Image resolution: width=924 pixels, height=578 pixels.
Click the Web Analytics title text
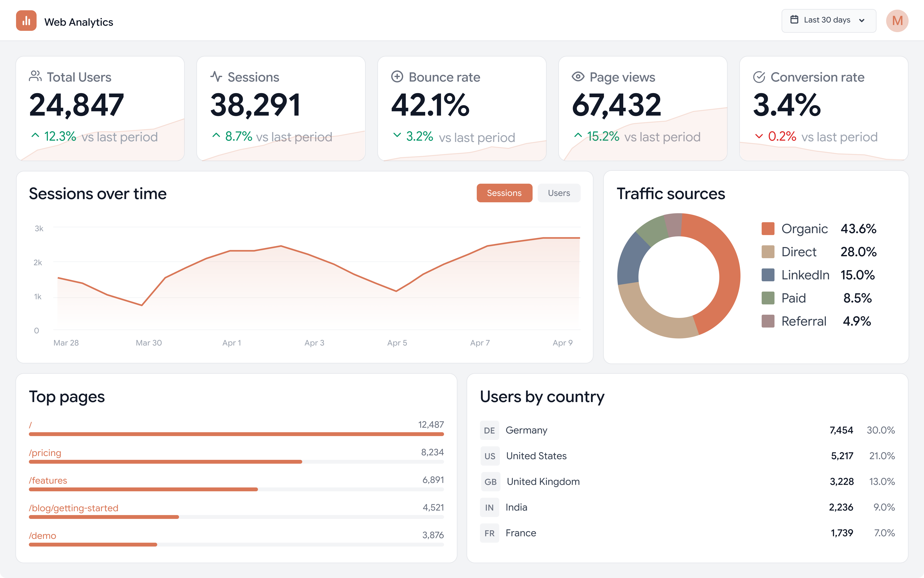tap(79, 22)
